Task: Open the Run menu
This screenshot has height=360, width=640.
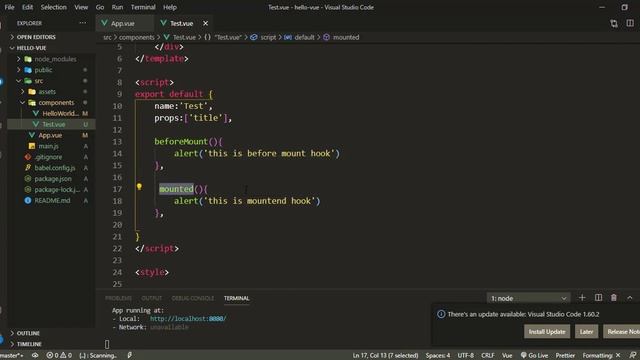Action: (117, 7)
